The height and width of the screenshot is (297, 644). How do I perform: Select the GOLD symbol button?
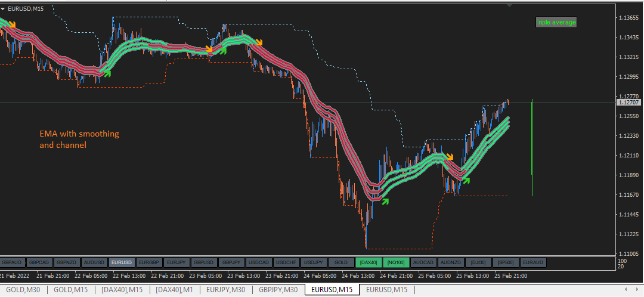point(341,262)
